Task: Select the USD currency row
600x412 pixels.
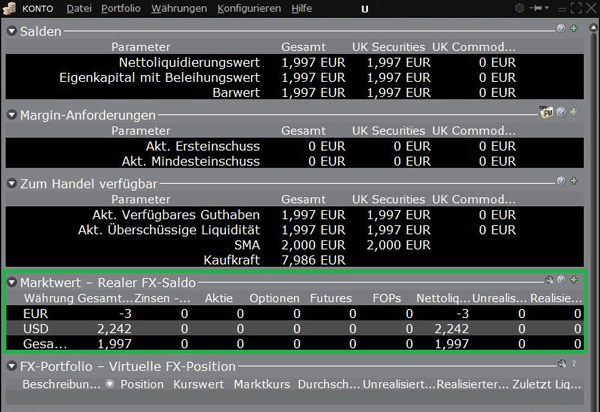Action: (x=295, y=329)
